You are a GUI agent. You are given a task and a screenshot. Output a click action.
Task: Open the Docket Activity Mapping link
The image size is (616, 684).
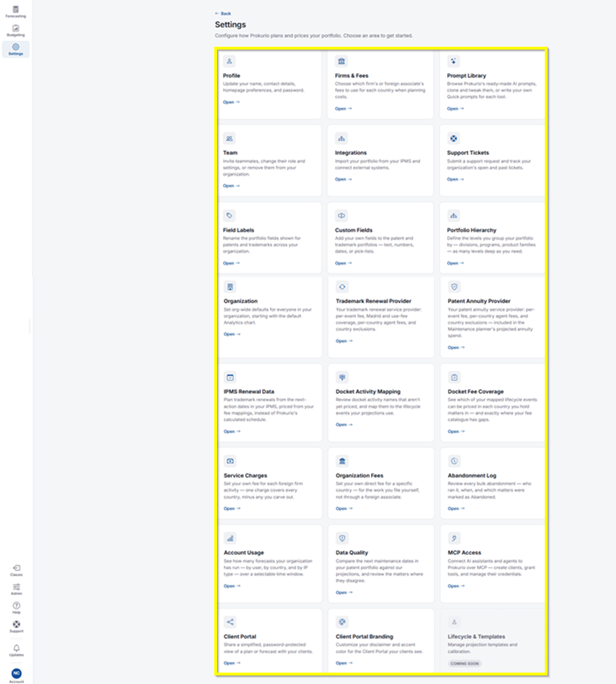click(x=344, y=425)
